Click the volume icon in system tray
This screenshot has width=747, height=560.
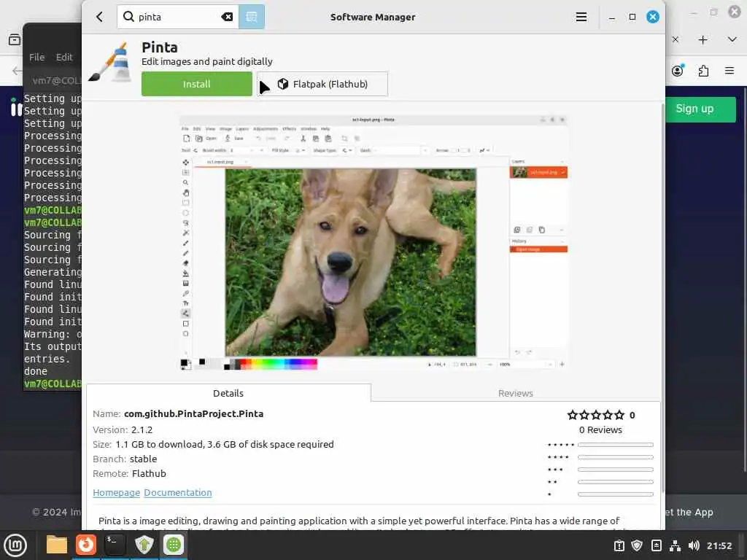(x=694, y=545)
